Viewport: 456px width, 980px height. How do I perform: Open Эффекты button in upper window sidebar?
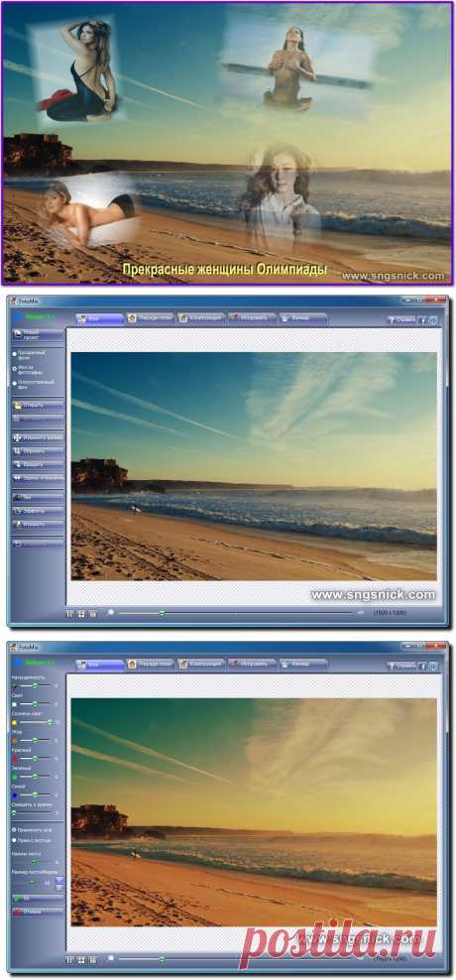coord(38,511)
